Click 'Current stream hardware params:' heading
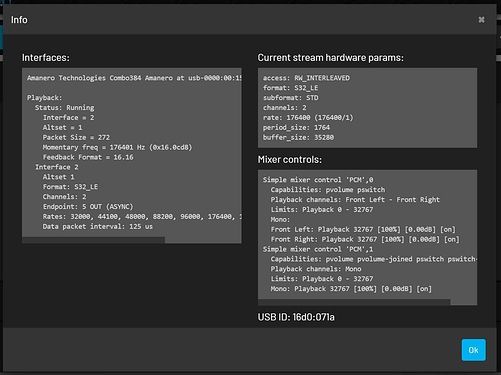Image resolution: width=501 pixels, height=375 pixels. 330,58
